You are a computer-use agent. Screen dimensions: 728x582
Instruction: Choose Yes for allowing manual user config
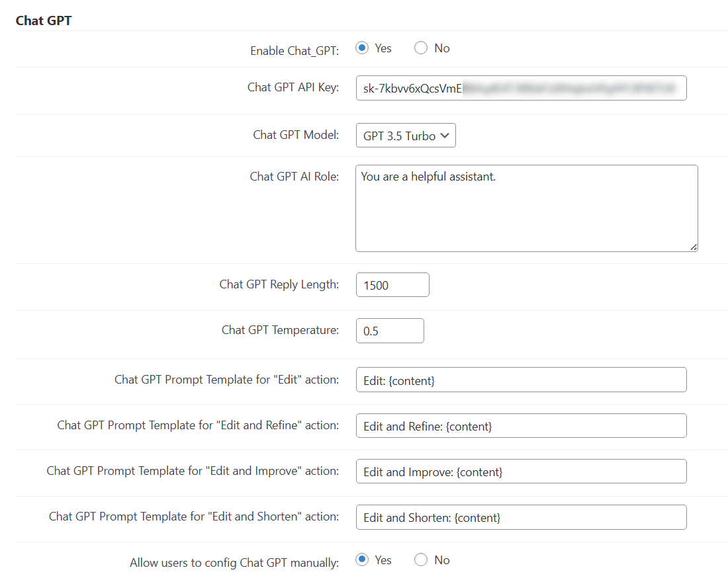361,560
